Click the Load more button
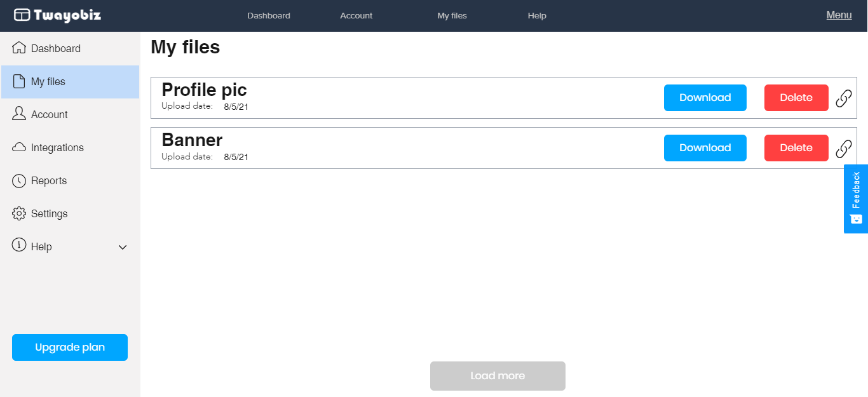 coord(498,376)
